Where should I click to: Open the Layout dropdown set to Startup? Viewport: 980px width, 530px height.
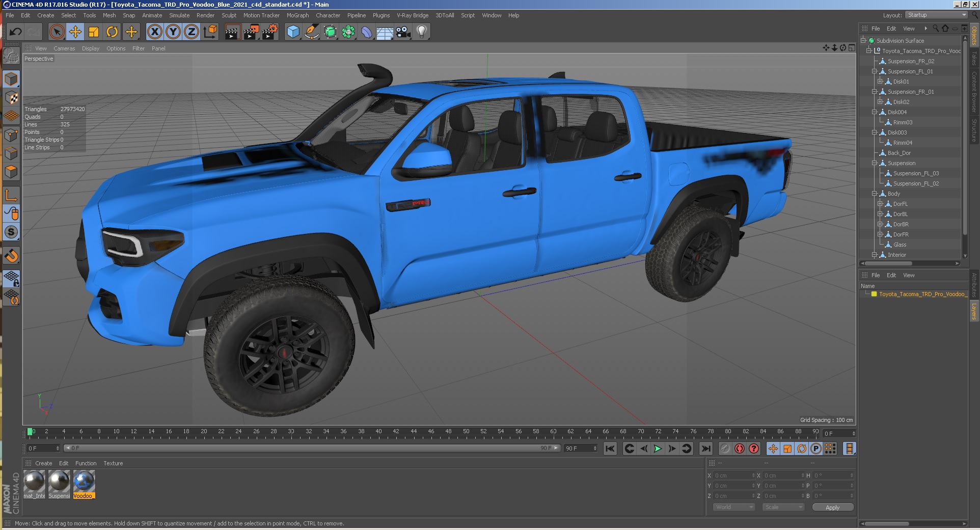click(x=936, y=15)
